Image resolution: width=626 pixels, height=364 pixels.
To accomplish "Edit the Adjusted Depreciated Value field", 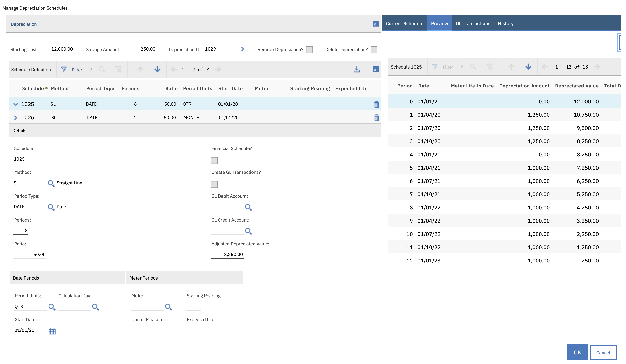I will tap(227, 255).
